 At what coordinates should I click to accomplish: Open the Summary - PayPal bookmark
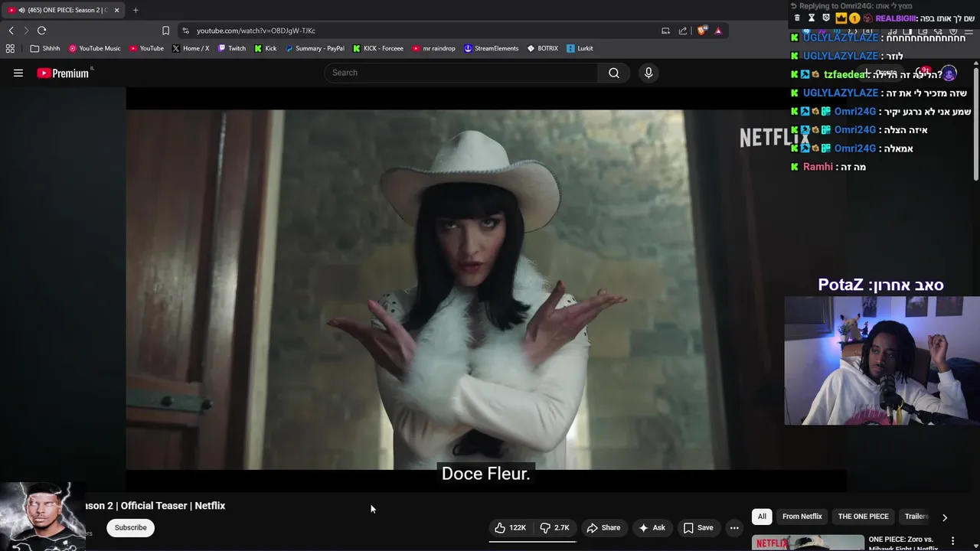click(x=315, y=48)
